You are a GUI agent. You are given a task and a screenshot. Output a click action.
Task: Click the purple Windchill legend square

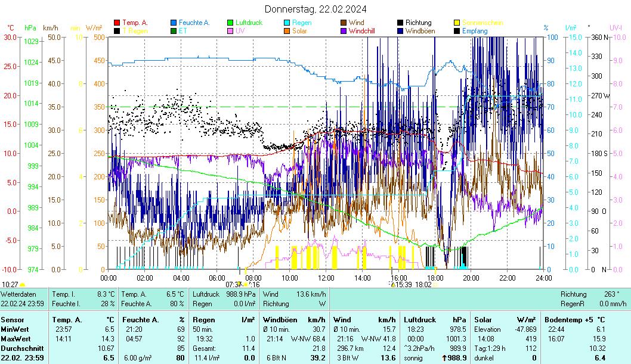point(344,31)
